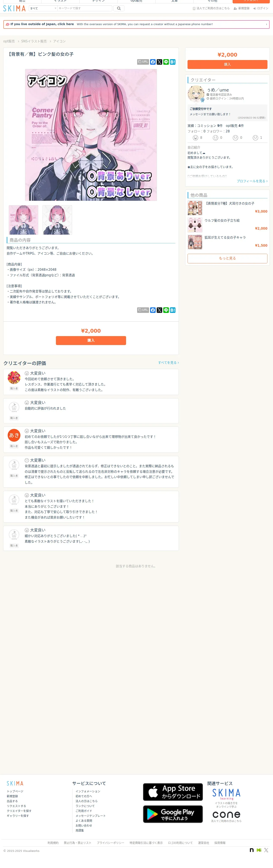Click ログイン in the header
Image resolution: width=273 pixels, height=868 pixels.
click(261, 9)
